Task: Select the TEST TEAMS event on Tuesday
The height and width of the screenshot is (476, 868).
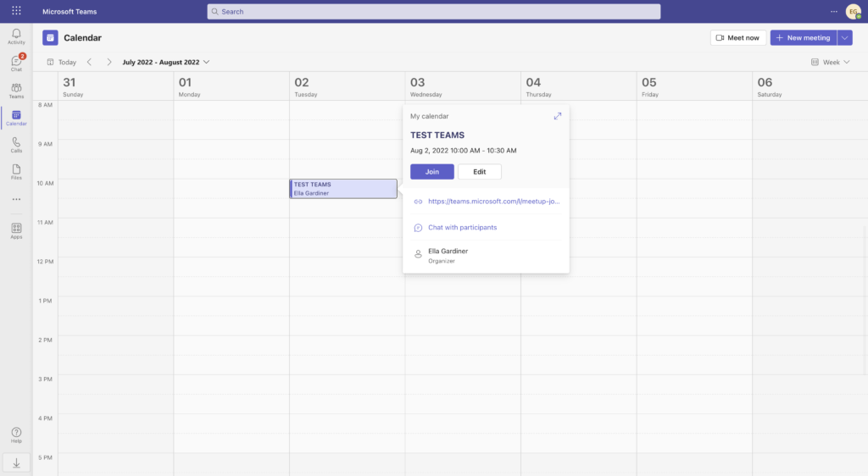Action: click(x=343, y=189)
